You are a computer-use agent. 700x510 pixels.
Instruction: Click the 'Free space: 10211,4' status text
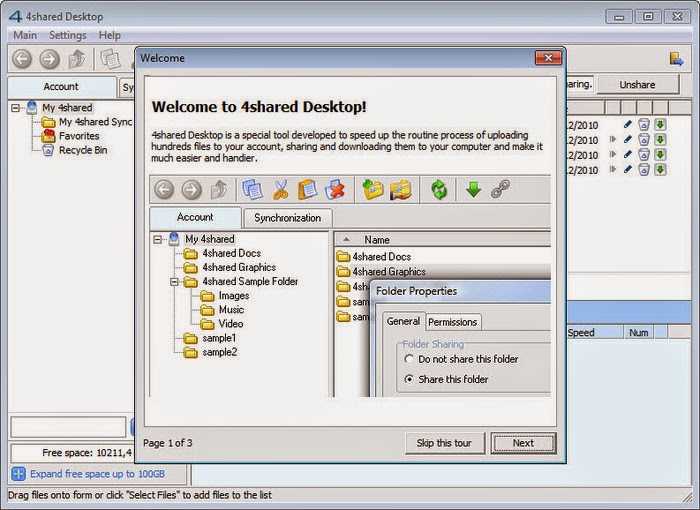[x=87, y=453]
